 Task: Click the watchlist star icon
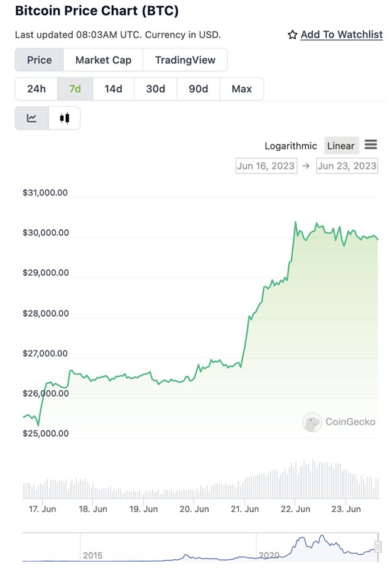292,35
